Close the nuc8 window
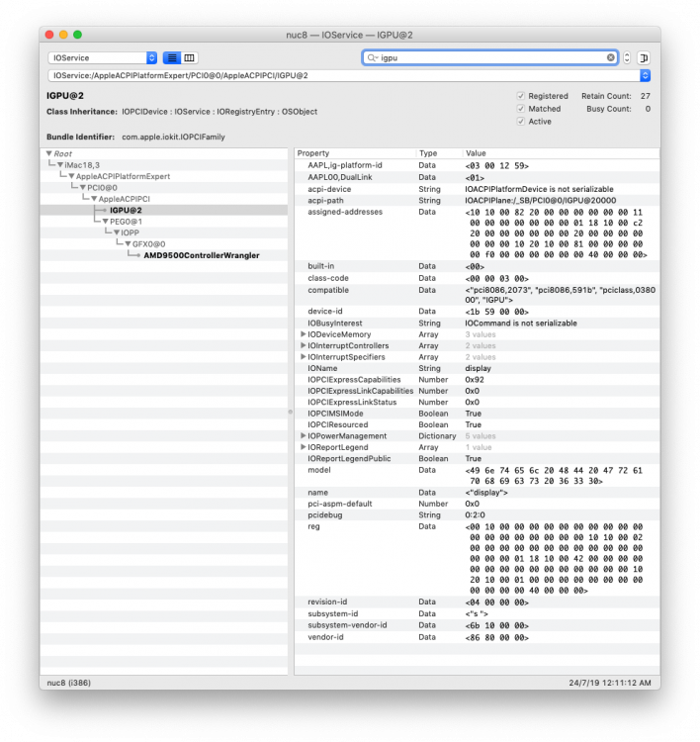The image size is (700, 742). coord(49,35)
